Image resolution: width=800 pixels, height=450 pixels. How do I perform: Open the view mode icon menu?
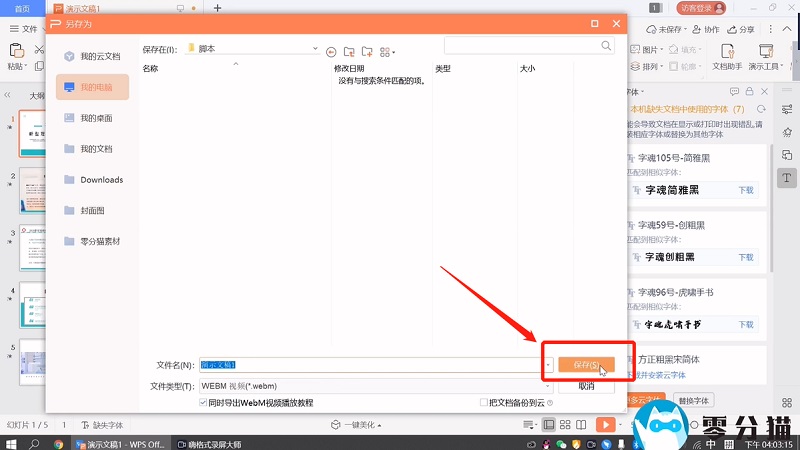(387, 50)
